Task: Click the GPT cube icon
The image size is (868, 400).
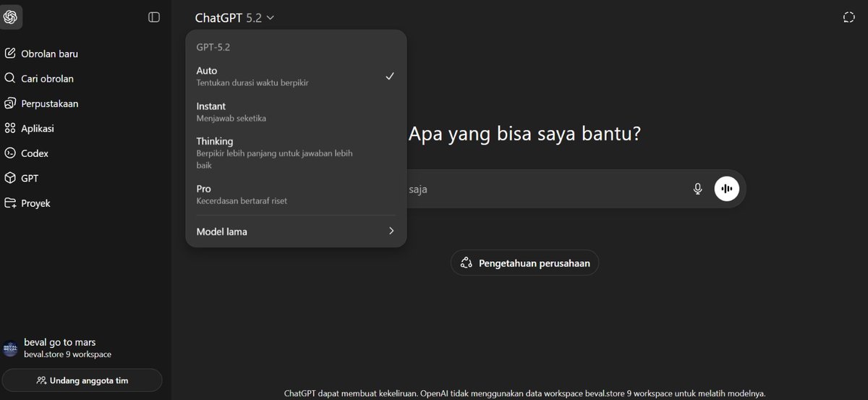Action: tap(10, 178)
